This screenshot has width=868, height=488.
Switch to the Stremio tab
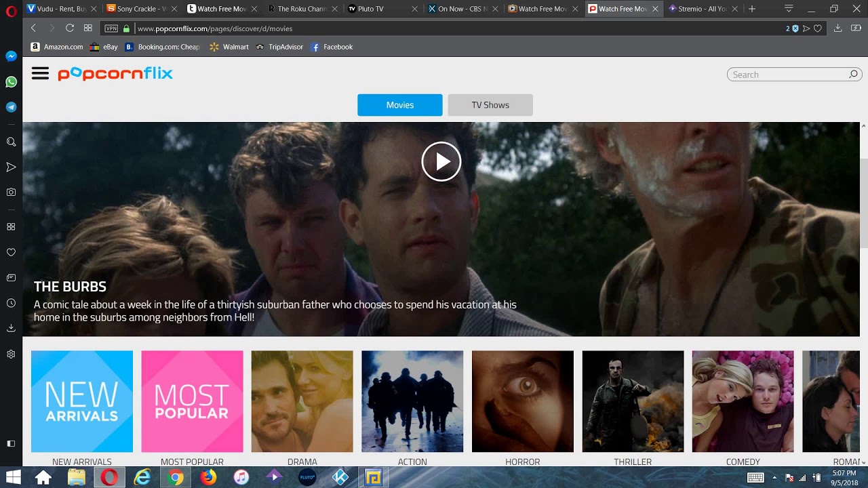(702, 9)
